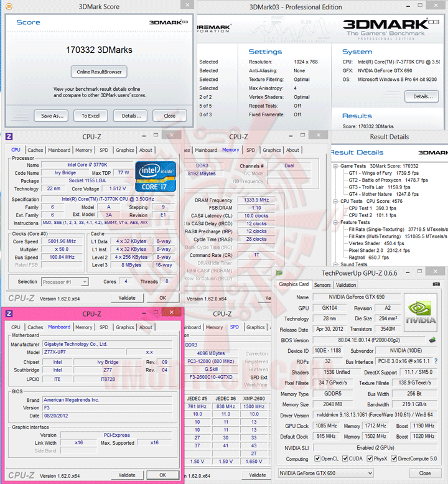Switch to Caches tab in top CPU-Z window
Screen dimensions: 448x484
coord(35,150)
